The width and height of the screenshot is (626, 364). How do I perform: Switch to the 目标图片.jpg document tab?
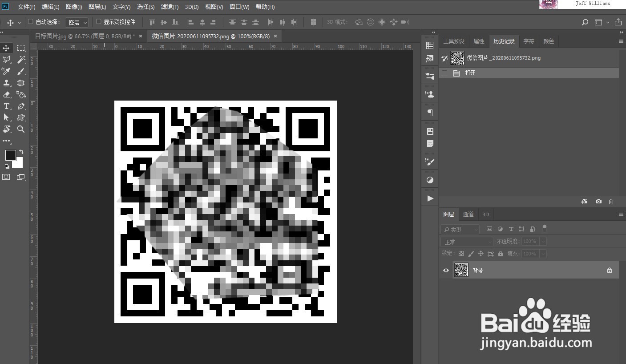[85, 36]
